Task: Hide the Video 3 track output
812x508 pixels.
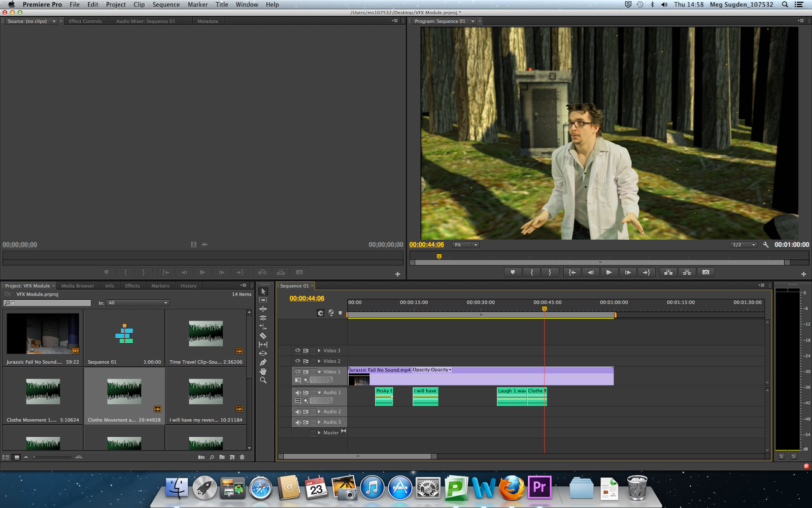Action: [x=298, y=351]
